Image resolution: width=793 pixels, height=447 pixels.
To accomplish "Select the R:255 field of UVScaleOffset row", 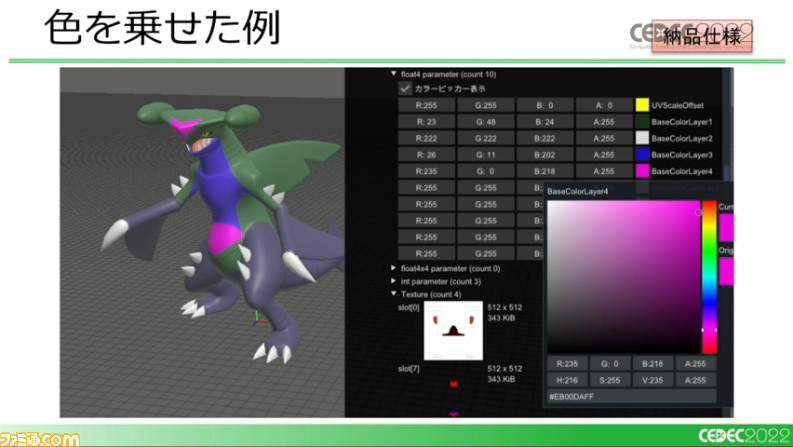I will 426,105.
